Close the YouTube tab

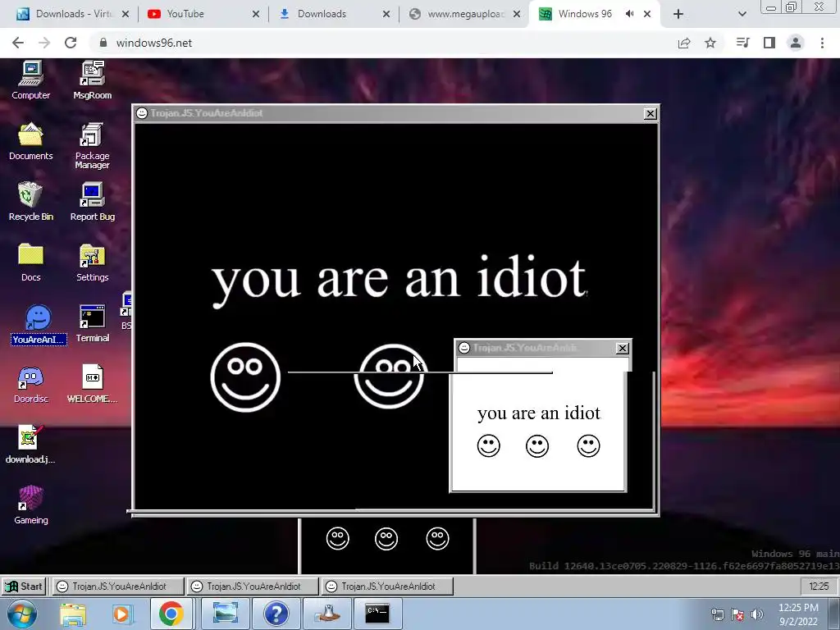(256, 14)
